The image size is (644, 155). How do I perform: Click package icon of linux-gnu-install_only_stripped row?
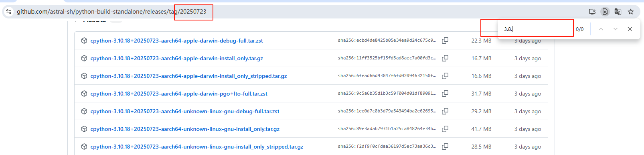(84, 147)
